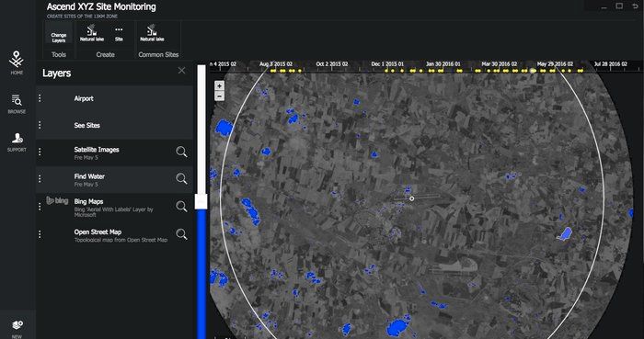Image resolution: width=644 pixels, height=339 pixels.
Task: Open options handle for the Airport layer
Action: click(40, 98)
